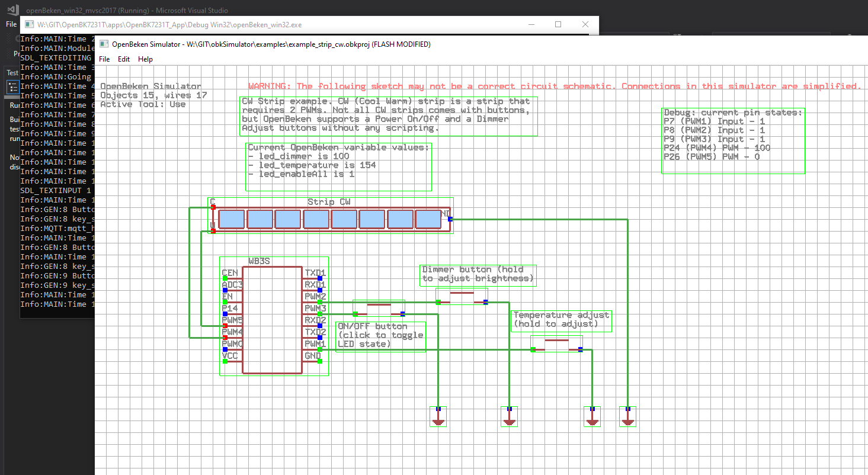
Task: Click the ADC3 pin on WB3S
Action: pos(225,290)
